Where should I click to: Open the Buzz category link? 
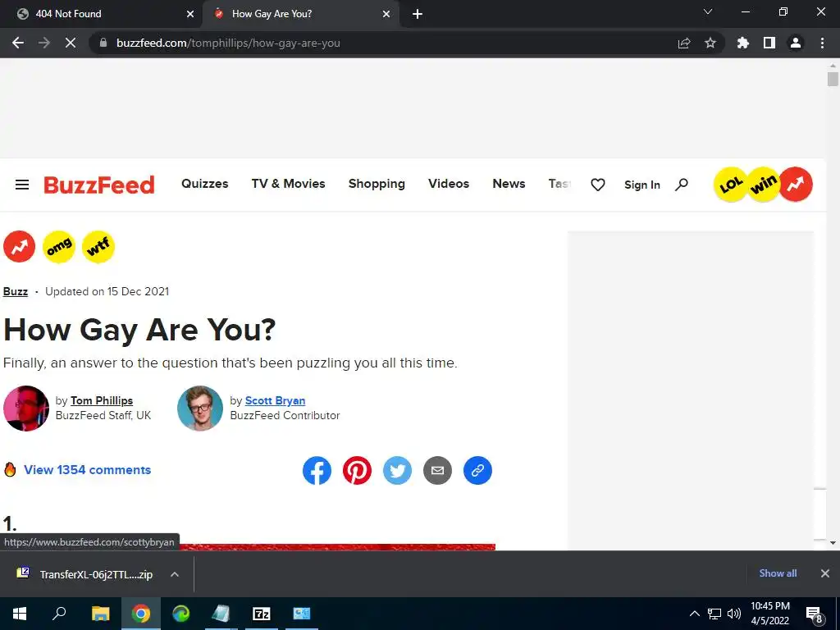pos(16,291)
